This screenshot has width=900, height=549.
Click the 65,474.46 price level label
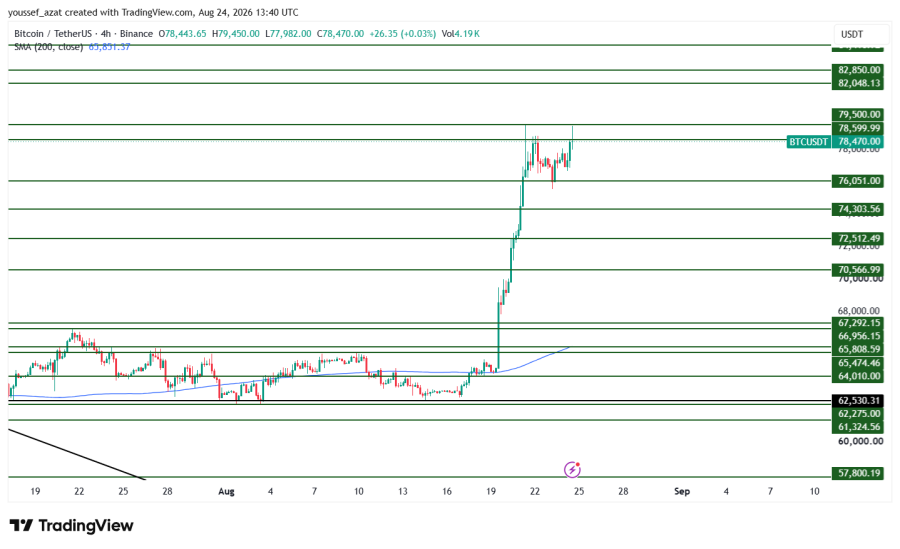pyautogui.click(x=858, y=363)
